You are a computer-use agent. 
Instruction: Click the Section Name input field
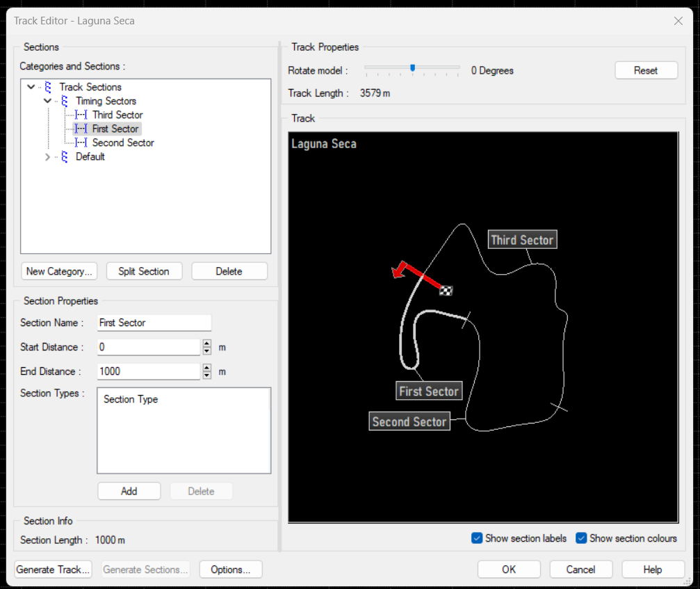click(154, 323)
